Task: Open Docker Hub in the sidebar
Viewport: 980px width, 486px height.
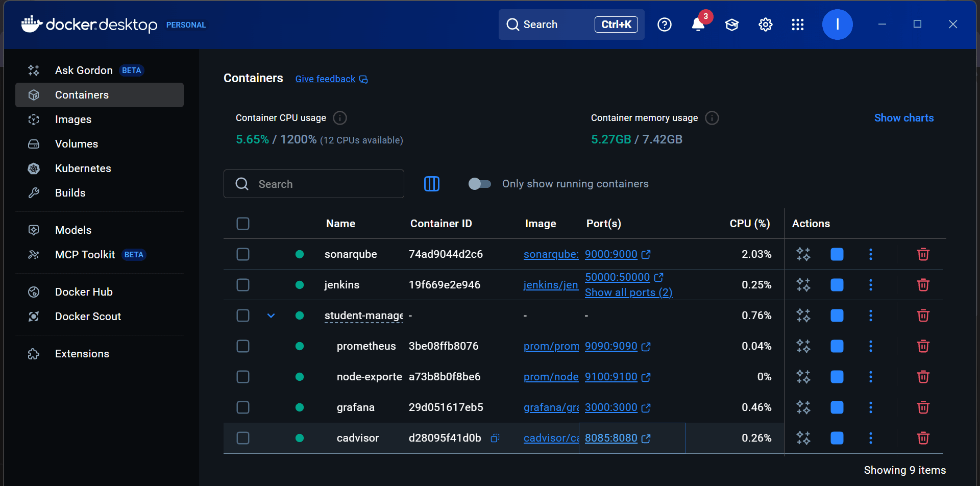Action: coord(100,292)
